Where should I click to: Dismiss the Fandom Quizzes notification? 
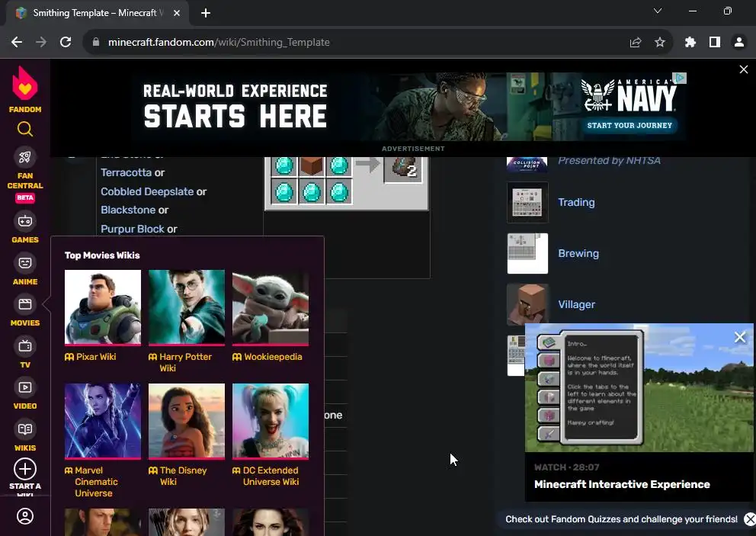[749, 519]
